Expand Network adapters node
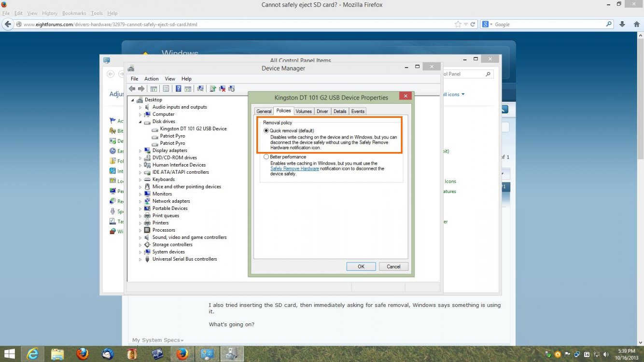Viewport: 644px width, 362px height. [x=140, y=201]
